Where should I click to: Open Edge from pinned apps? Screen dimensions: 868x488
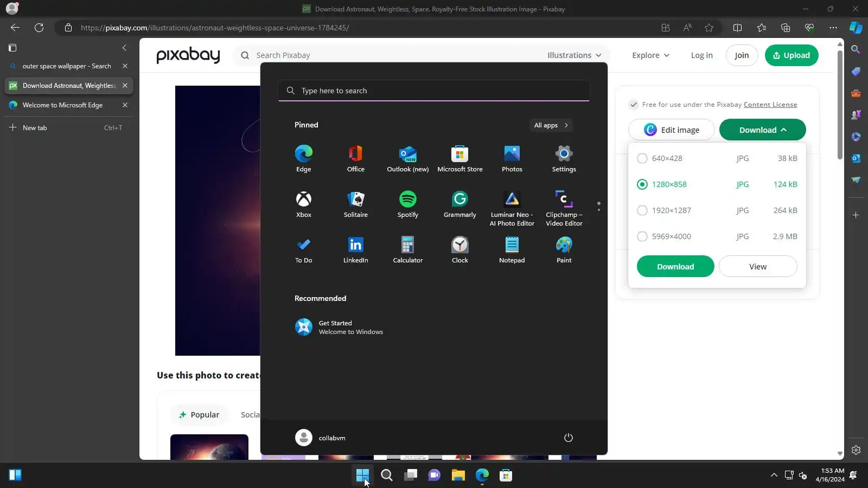[303, 158]
